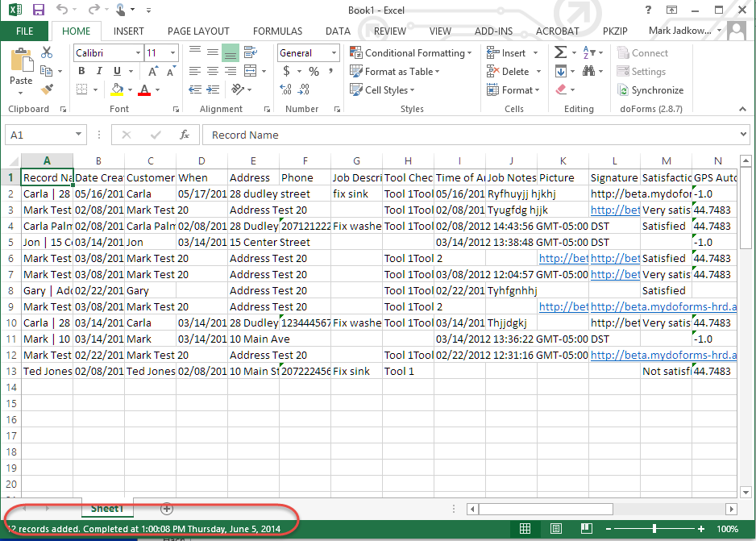
Task: Select the Format Painter brush
Action: click(47, 89)
